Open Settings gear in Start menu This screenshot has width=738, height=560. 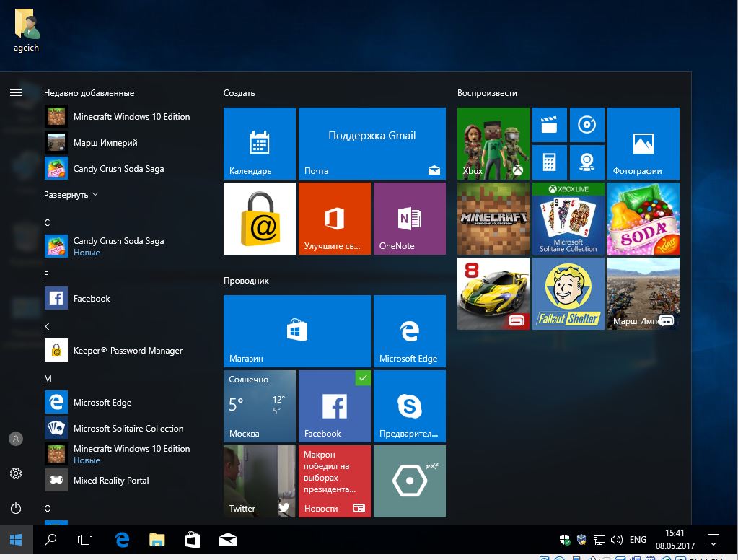coord(16,473)
